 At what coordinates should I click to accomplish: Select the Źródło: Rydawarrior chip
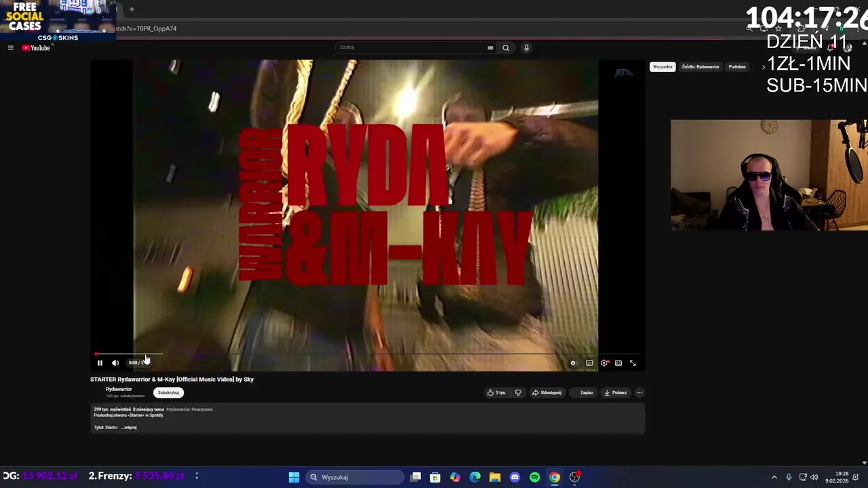(x=701, y=67)
